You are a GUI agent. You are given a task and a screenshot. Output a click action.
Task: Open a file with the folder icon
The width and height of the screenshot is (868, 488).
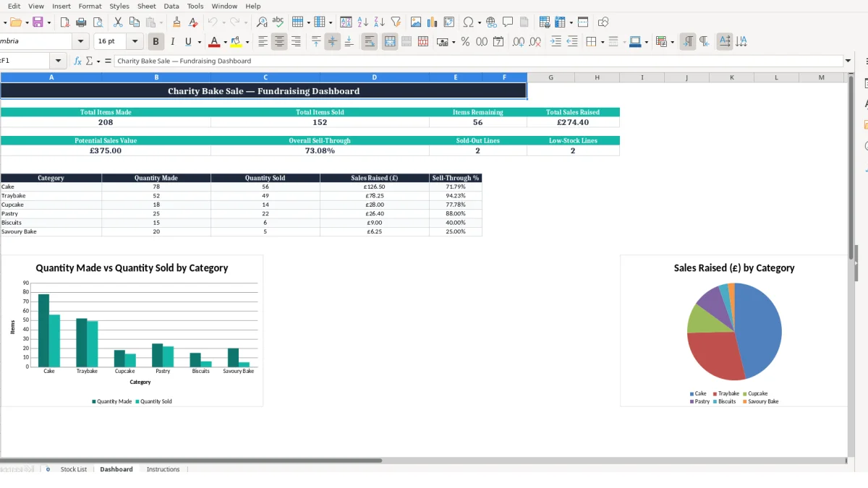pyautogui.click(x=15, y=22)
